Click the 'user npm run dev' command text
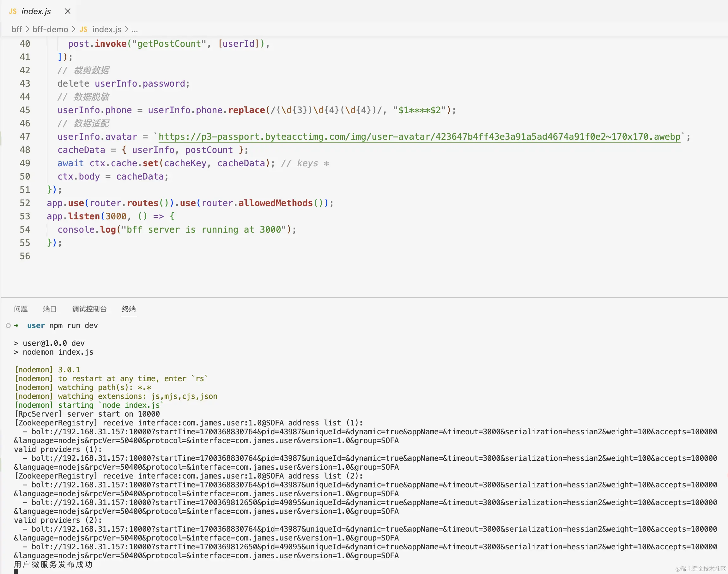The image size is (728, 574). tap(63, 325)
